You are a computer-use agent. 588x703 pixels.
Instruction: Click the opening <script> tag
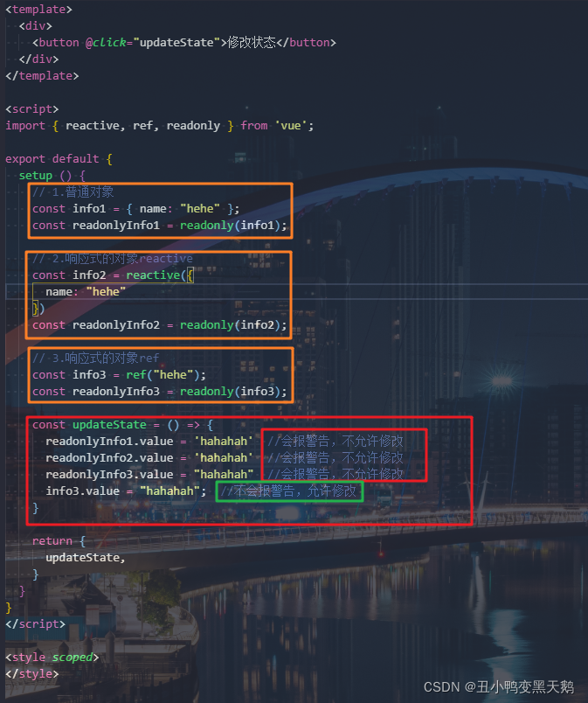click(x=31, y=109)
